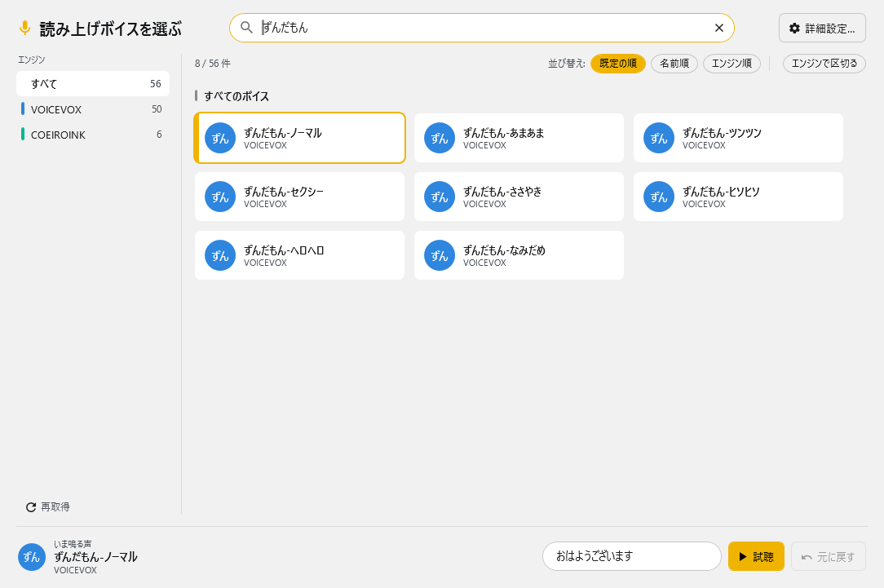Click the ずん avatar on the セクシー card
The image size is (884, 588).
pos(220,197)
